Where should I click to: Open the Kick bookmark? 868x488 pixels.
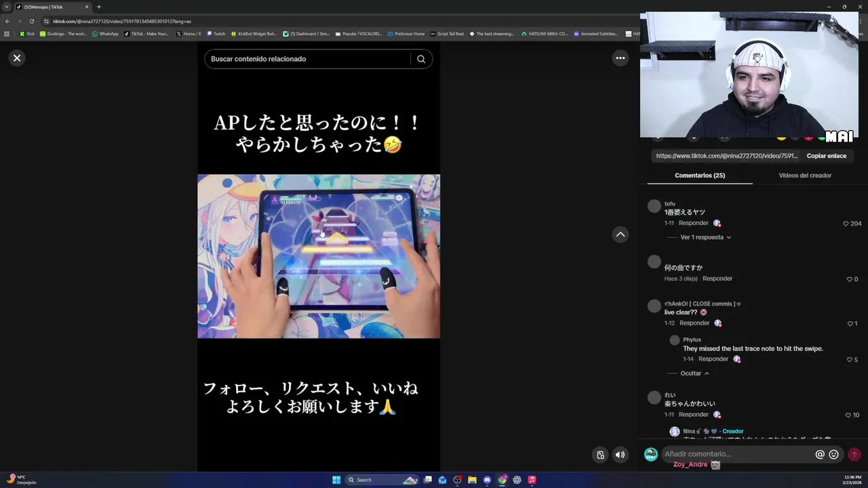[26, 34]
